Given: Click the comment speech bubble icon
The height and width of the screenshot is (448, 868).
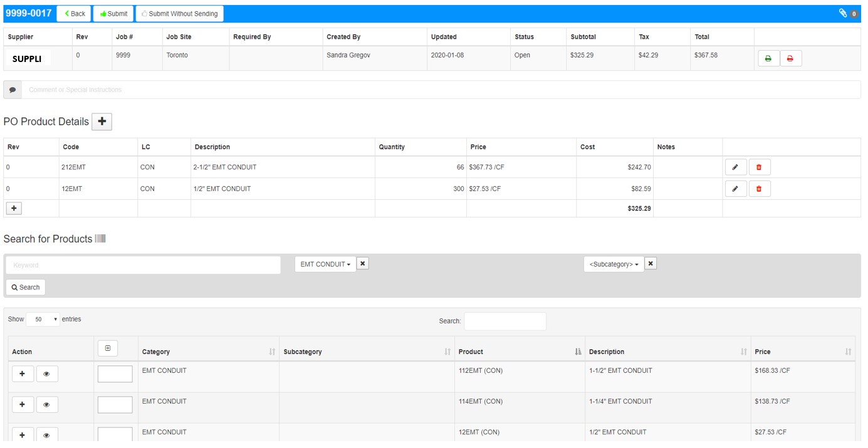Looking at the screenshot, I should click(13, 90).
